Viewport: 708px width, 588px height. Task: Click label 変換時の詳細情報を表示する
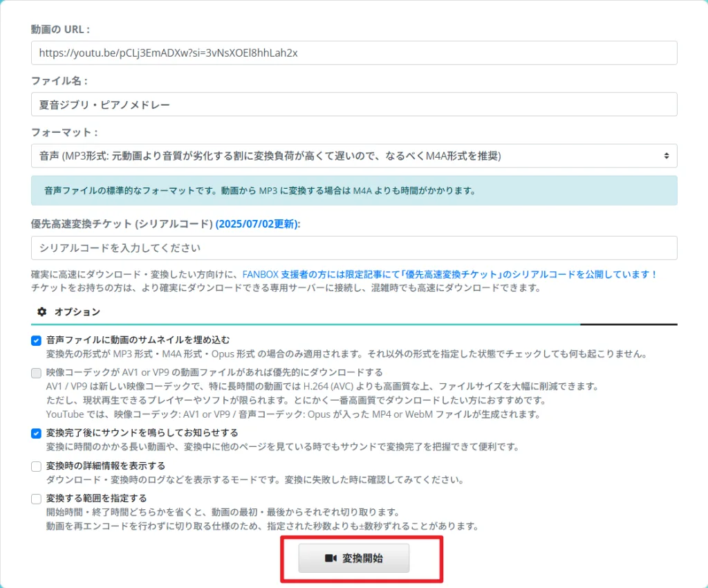106,466
